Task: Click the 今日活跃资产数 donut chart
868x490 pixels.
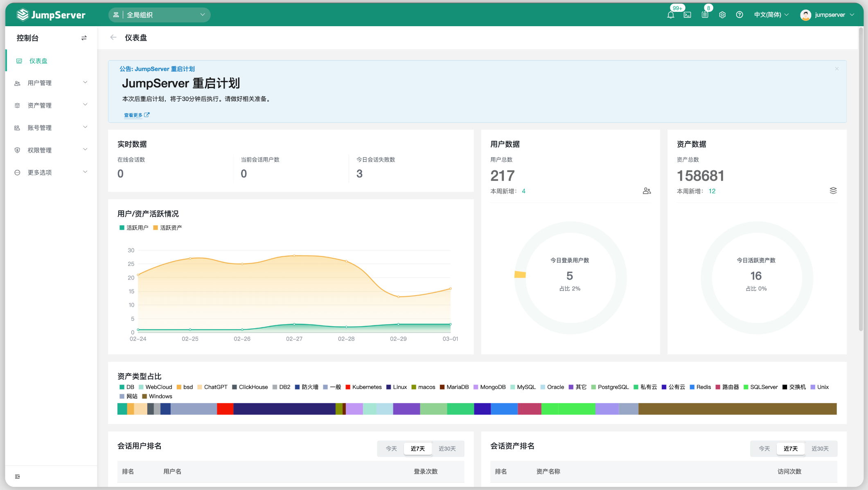Action: click(757, 278)
